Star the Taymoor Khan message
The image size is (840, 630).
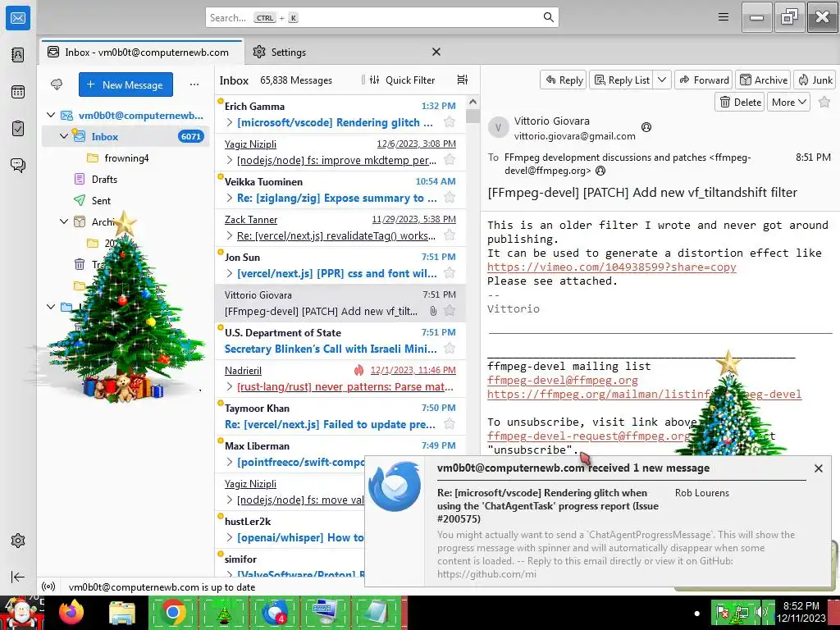[x=450, y=424]
